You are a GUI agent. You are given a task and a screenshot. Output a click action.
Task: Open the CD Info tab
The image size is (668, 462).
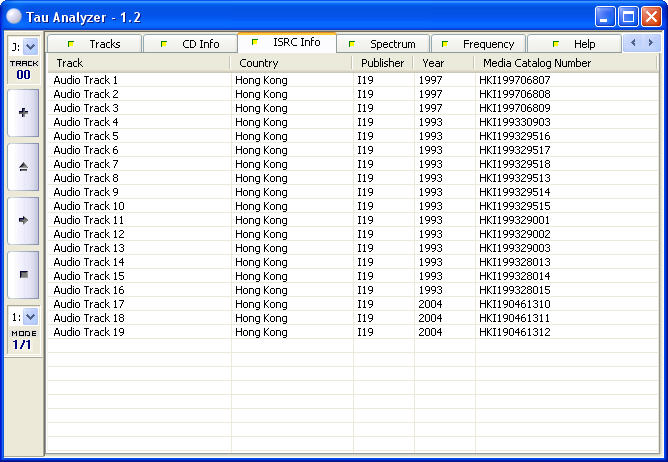click(x=190, y=44)
